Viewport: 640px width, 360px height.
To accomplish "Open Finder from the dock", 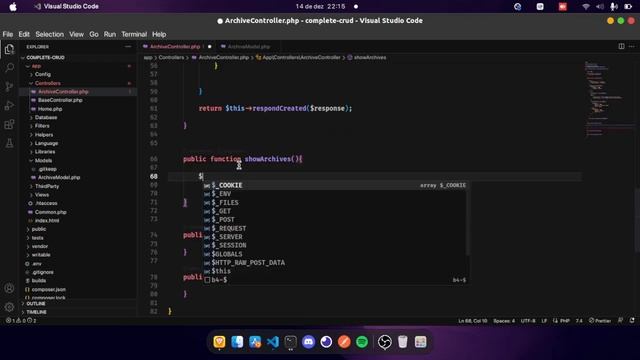I will [x=237, y=342].
